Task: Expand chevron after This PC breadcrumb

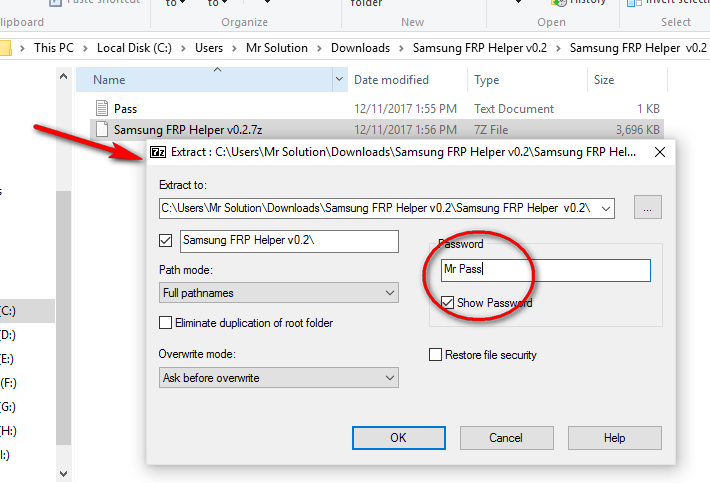Action: tap(85, 48)
